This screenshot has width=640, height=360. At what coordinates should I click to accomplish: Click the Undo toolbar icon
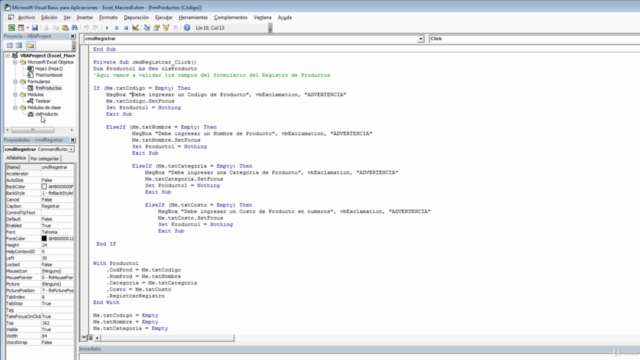(x=86, y=28)
